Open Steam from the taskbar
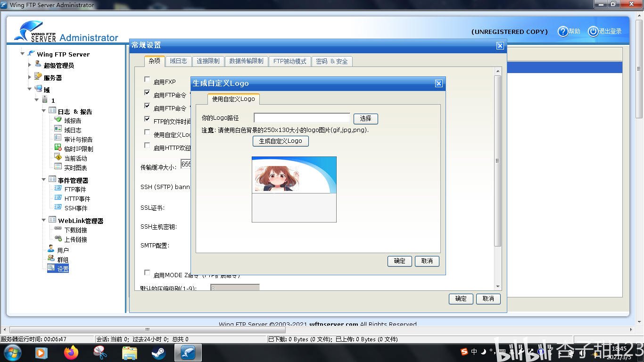Image resolution: width=644 pixels, height=362 pixels. coord(158,353)
